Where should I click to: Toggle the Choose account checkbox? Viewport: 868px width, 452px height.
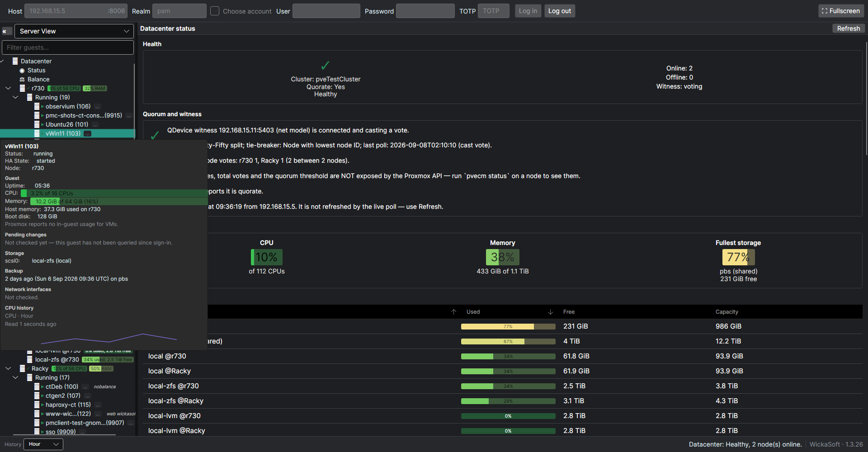215,11
